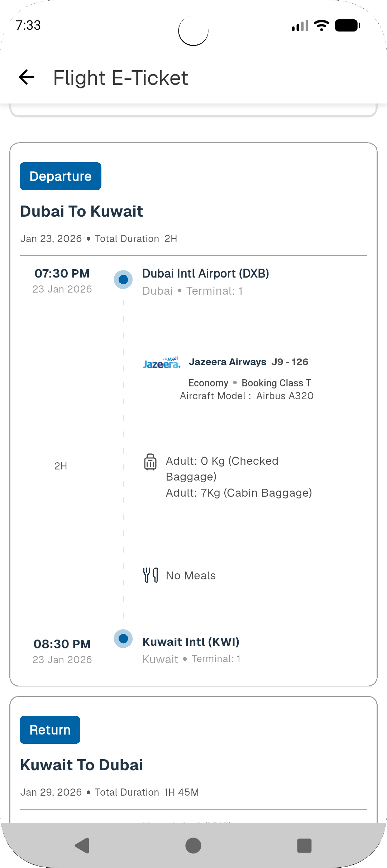Tap the 08:30 PM arrival time
387x868 pixels.
point(62,644)
